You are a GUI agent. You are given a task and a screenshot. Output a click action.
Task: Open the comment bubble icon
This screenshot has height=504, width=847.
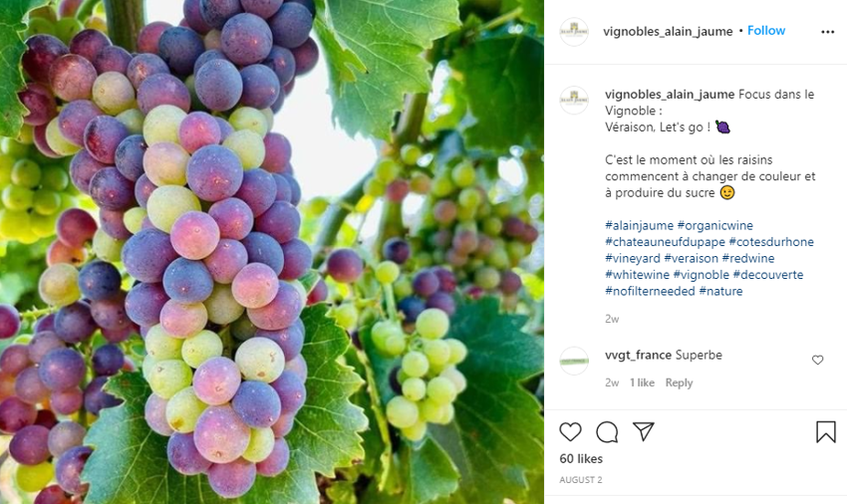pyautogui.click(x=607, y=431)
